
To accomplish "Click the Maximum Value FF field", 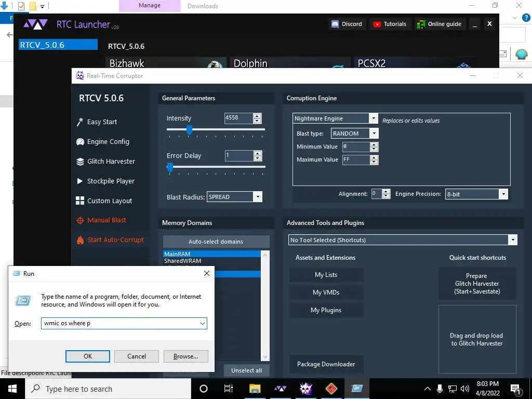I will coord(356,159).
